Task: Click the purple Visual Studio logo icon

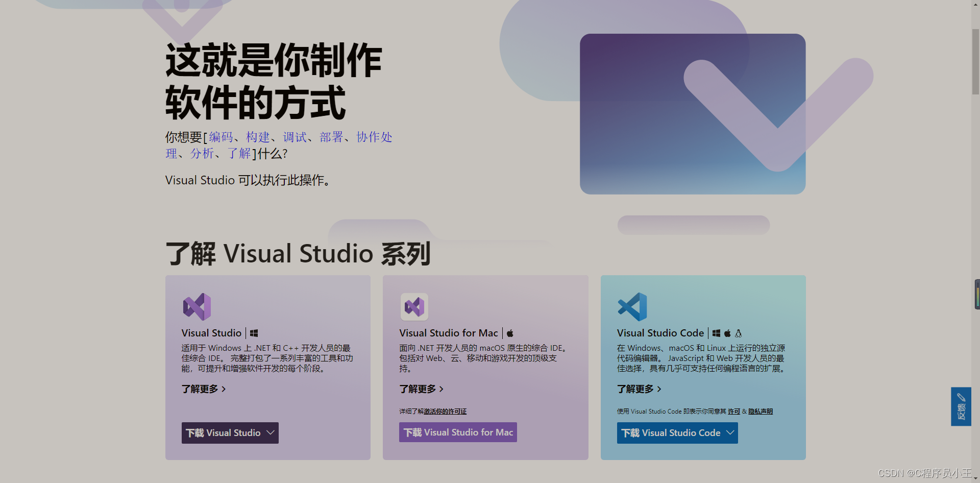Action: [x=197, y=307]
